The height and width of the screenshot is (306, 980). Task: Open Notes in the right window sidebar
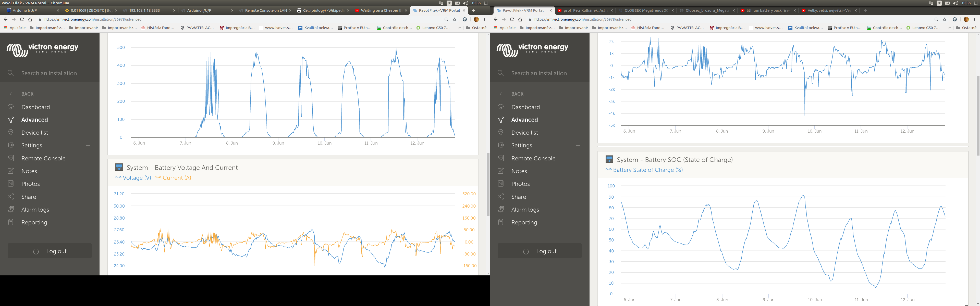point(519,171)
